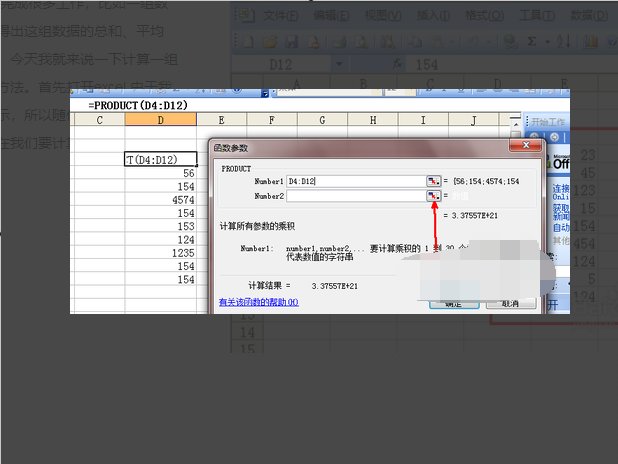The height and width of the screenshot is (464, 618).
Task: Click the Name Box showing D12
Action: coord(281,64)
